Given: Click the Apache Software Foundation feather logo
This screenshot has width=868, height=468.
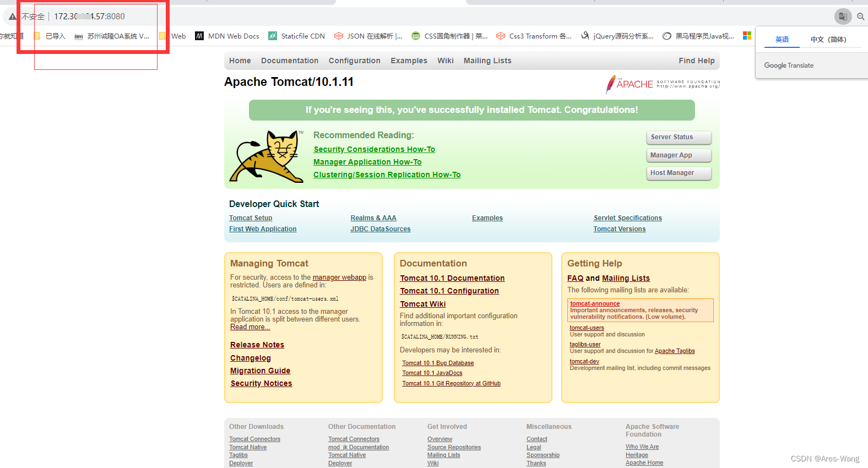Looking at the screenshot, I should [663, 84].
